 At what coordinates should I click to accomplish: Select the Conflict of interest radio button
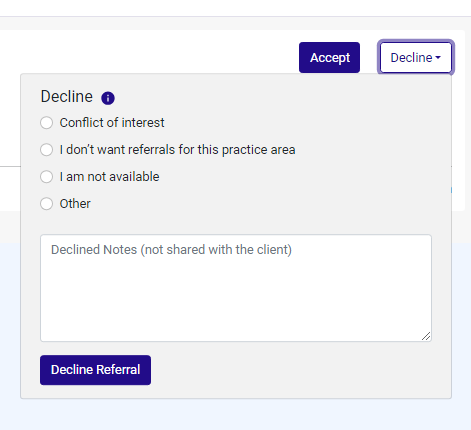46,123
